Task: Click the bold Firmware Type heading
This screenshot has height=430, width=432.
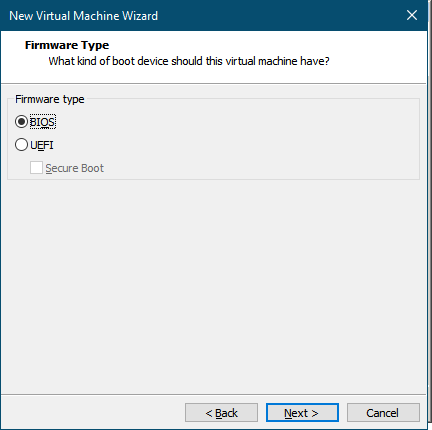Action: [x=67, y=45]
